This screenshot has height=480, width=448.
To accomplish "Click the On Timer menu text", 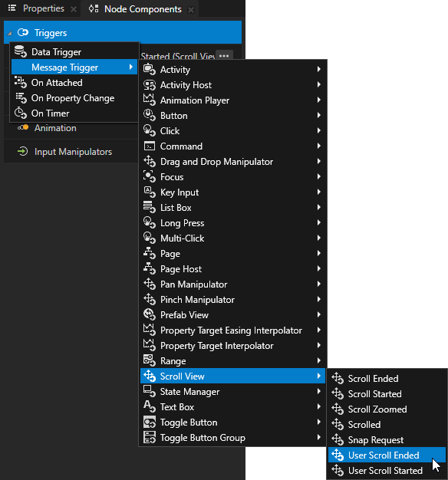I will (x=50, y=113).
